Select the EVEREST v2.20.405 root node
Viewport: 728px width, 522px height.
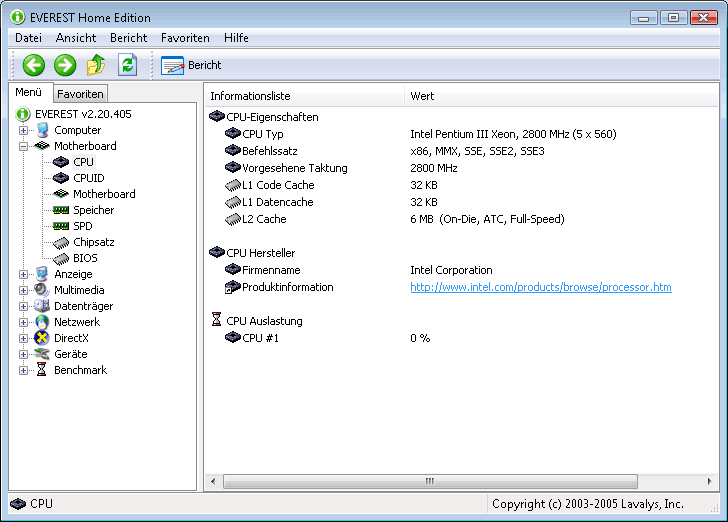83,114
